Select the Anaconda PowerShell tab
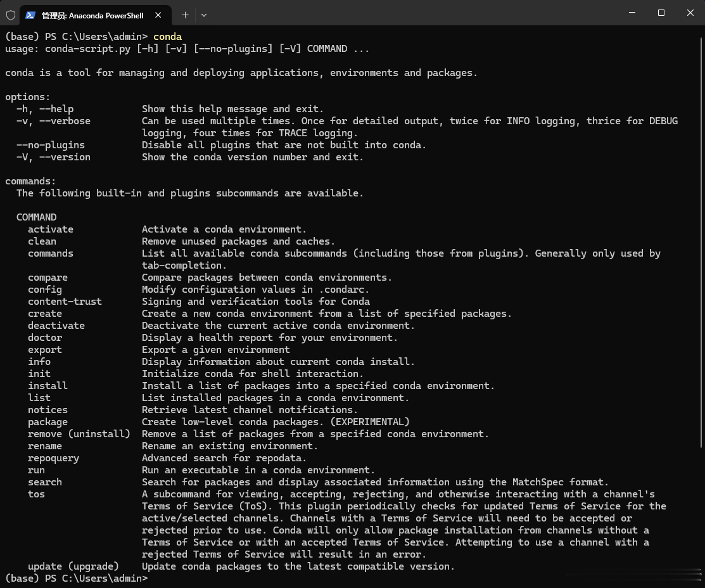 point(95,15)
